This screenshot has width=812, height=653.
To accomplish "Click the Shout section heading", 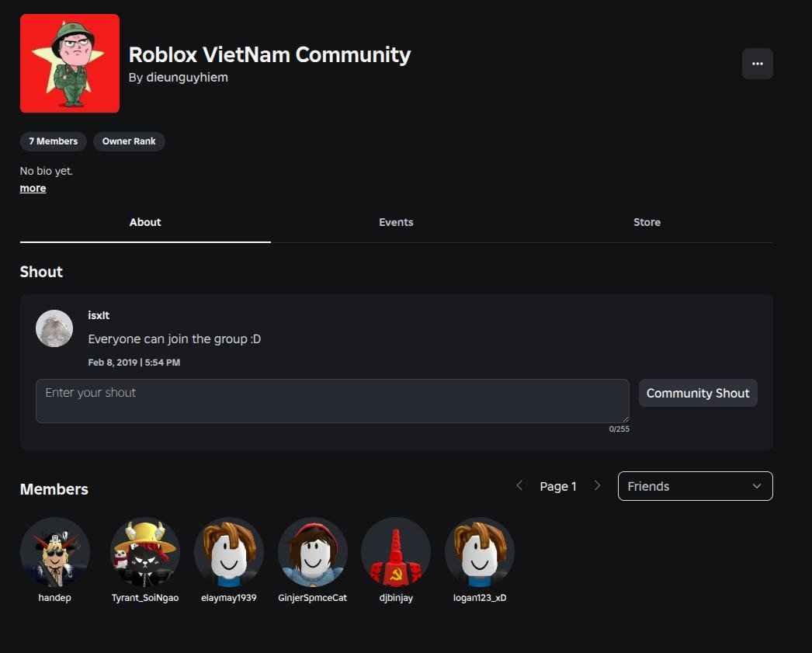I will (41, 272).
